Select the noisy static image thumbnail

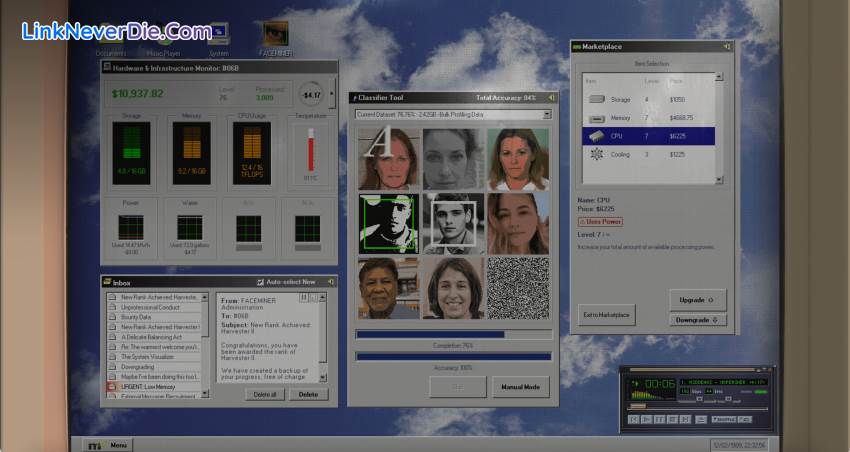518,288
